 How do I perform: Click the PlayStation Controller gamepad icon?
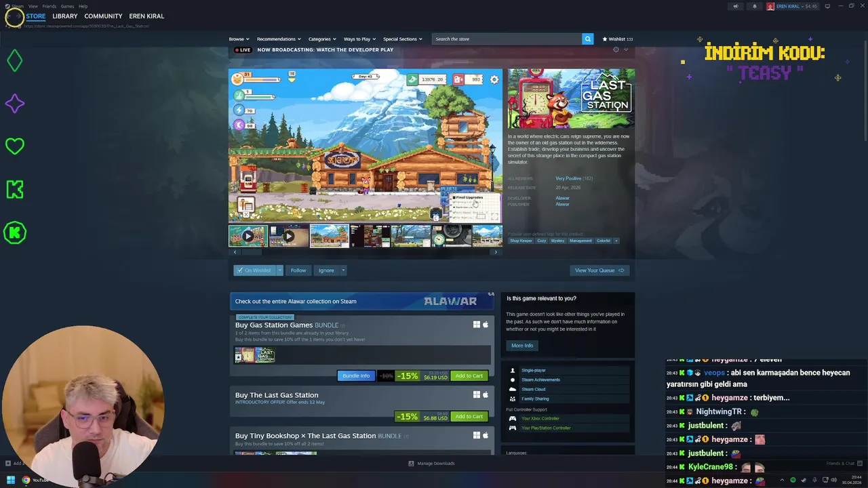[x=513, y=428]
